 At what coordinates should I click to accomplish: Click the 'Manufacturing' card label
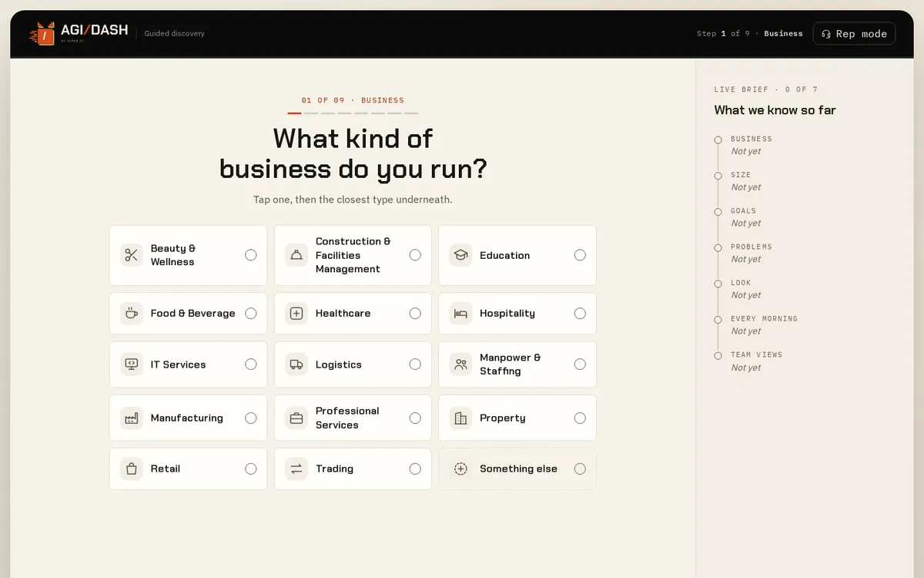186,418
